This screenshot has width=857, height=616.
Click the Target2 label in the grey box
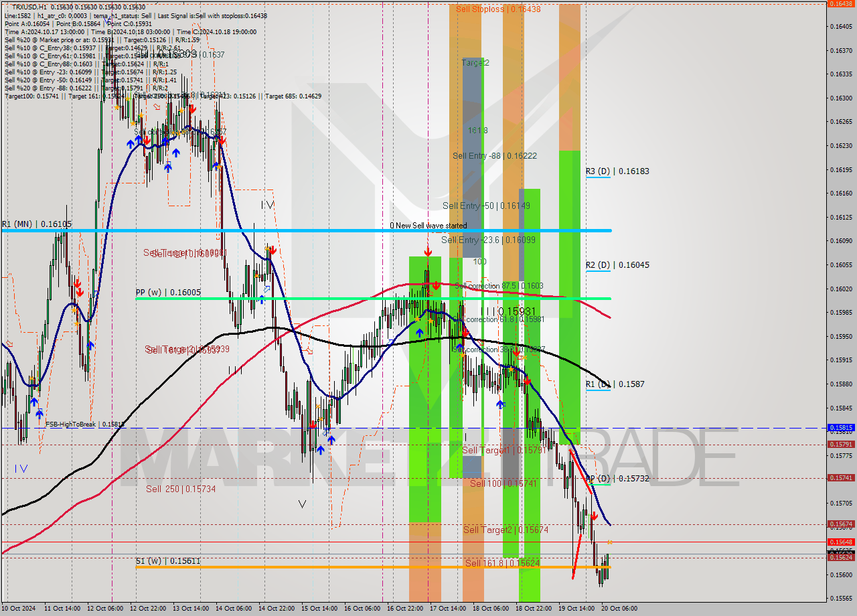click(x=475, y=63)
